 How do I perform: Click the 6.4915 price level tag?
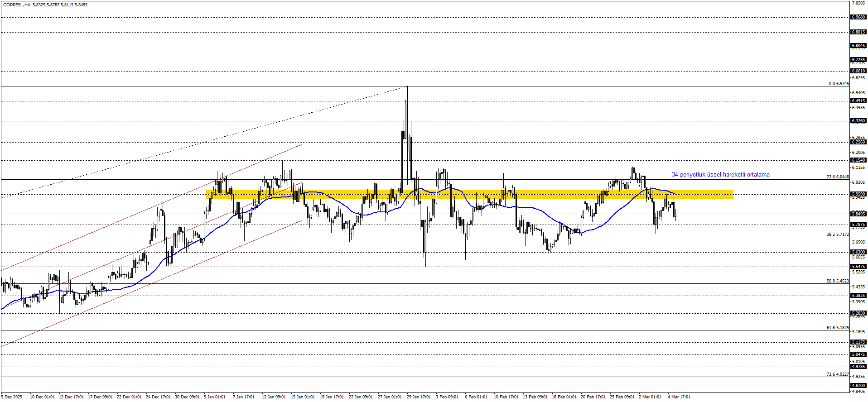pos(858,101)
